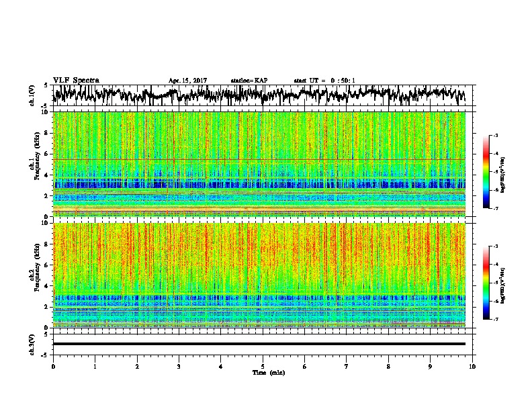Click the ch.1 spectrogram color scale bar
Image resolution: width=532 pixels, height=411 pixels.
pyautogui.click(x=486, y=172)
